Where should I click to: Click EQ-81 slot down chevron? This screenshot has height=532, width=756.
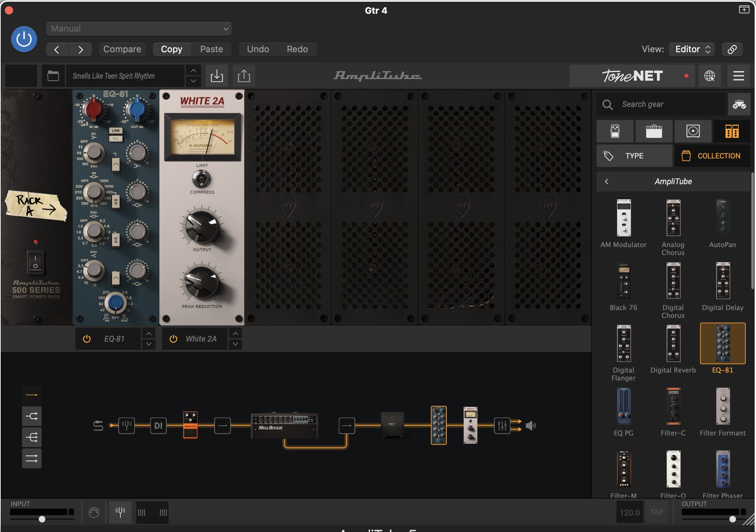coord(149,344)
